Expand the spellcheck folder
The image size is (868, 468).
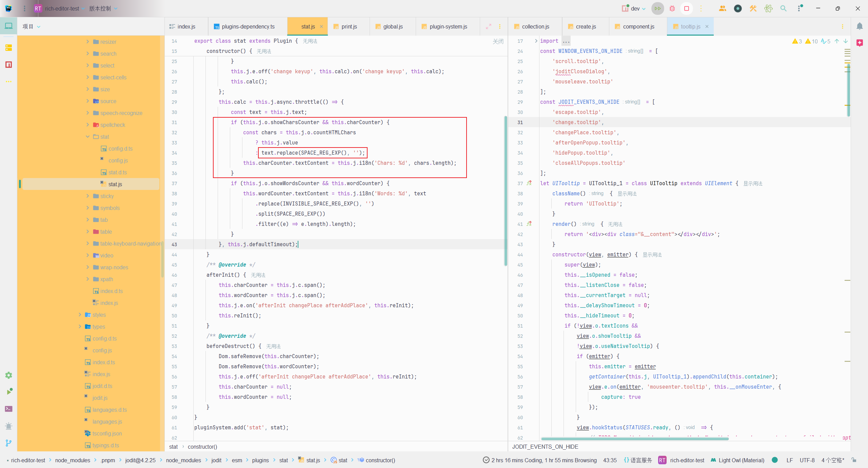(87, 125)
